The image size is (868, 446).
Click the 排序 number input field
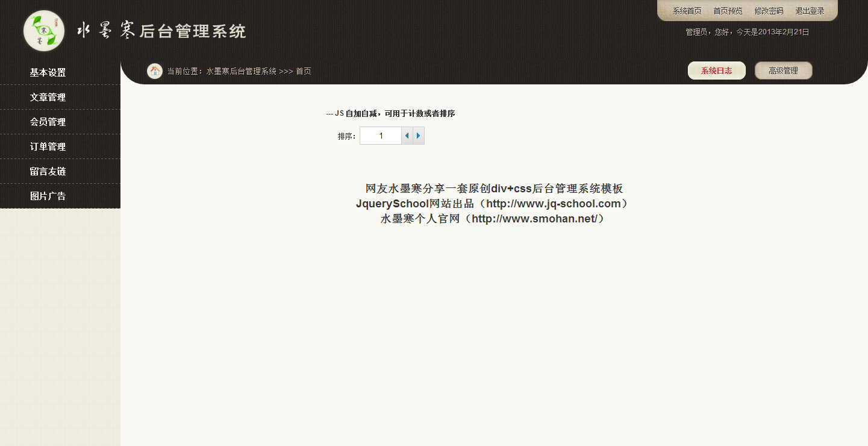point(381,136)
